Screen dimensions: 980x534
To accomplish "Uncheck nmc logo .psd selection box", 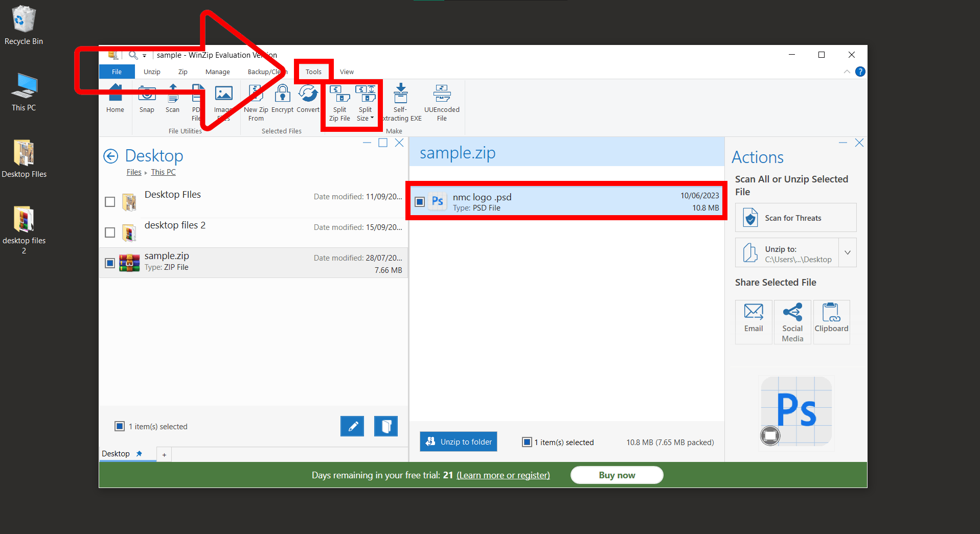I will click(420, 201).
